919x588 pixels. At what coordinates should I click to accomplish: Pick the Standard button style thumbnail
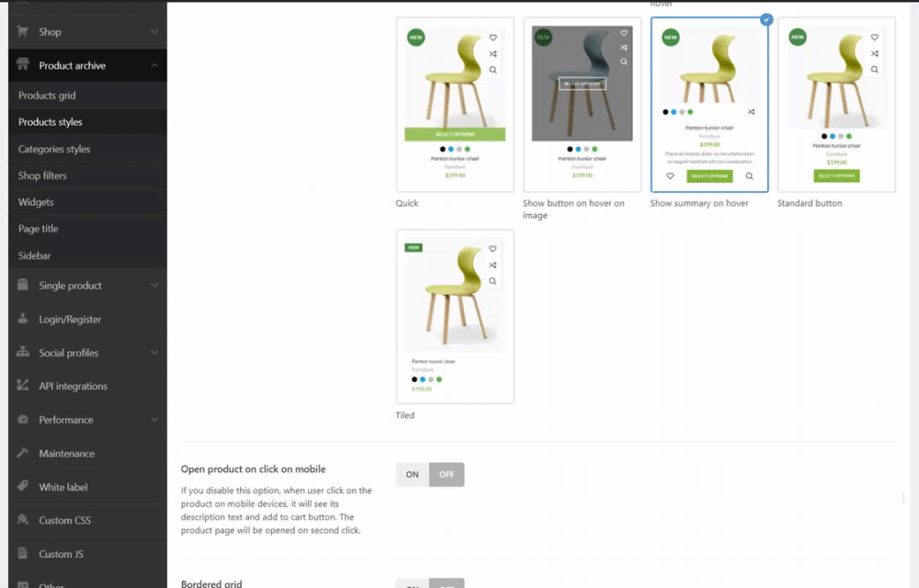click(836, 104)
